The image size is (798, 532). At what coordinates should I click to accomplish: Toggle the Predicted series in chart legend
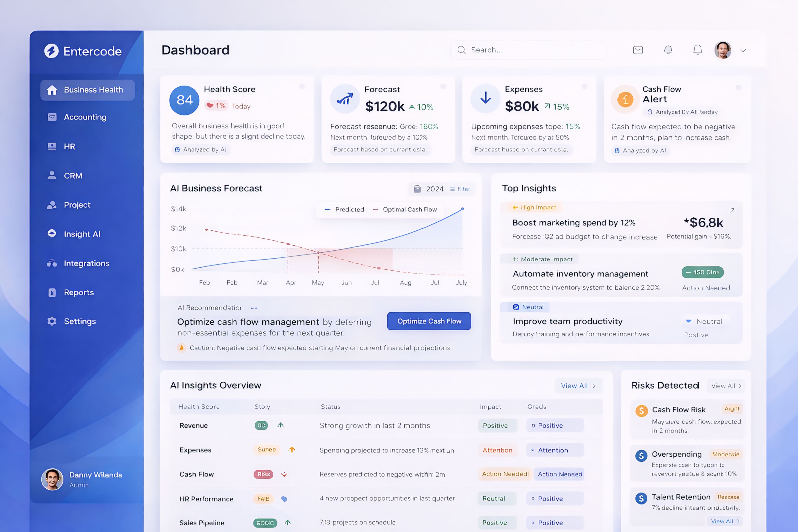pos(344,210)
